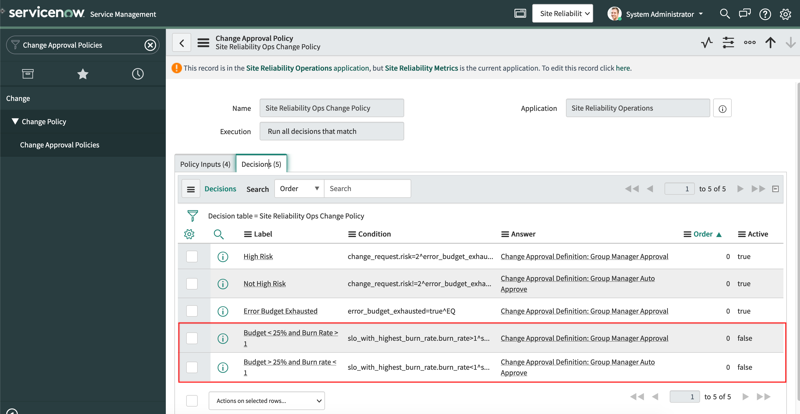The image size is (800, 414).
Task: Preview Budget > 25% row info icon
Action: [x=222, y=367]
